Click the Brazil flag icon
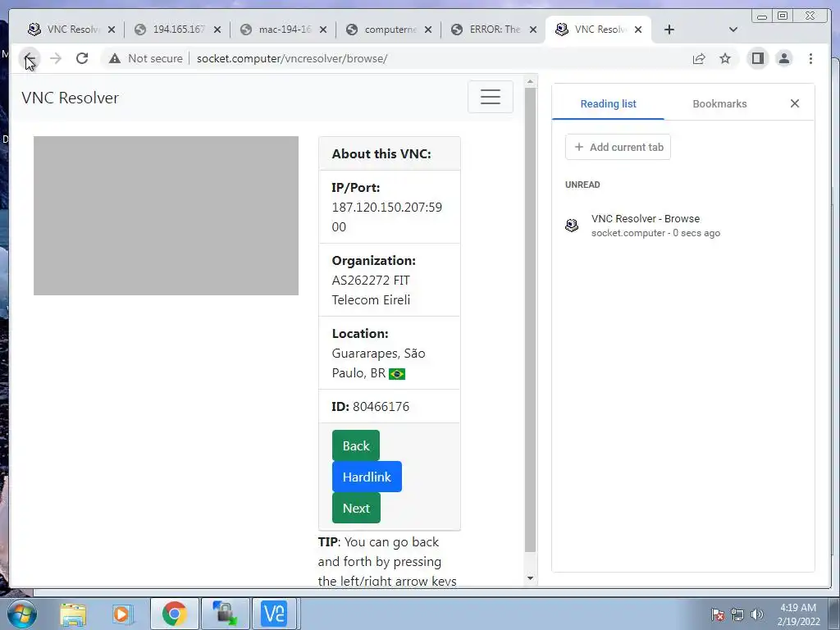This screenshot has width=840, height=630. (397, 373)
